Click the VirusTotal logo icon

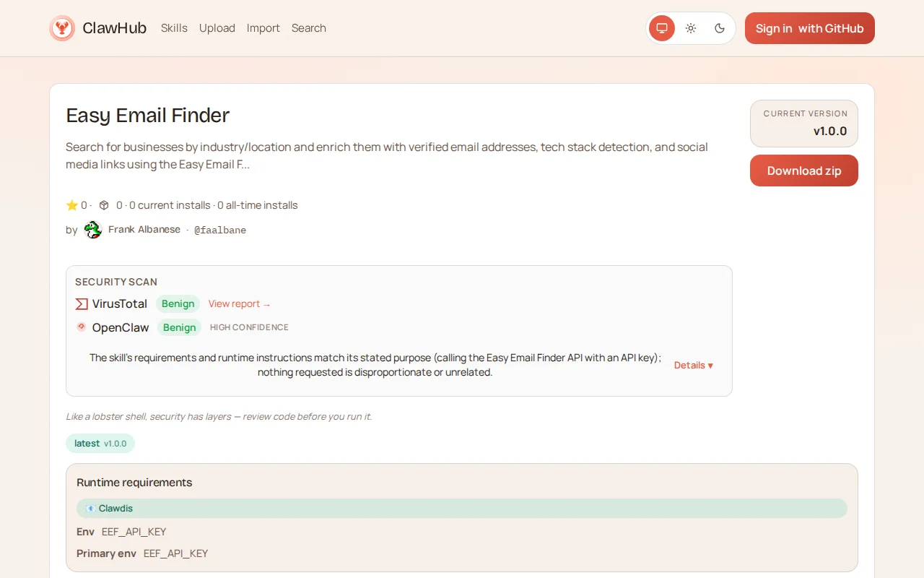coord(82,304)
